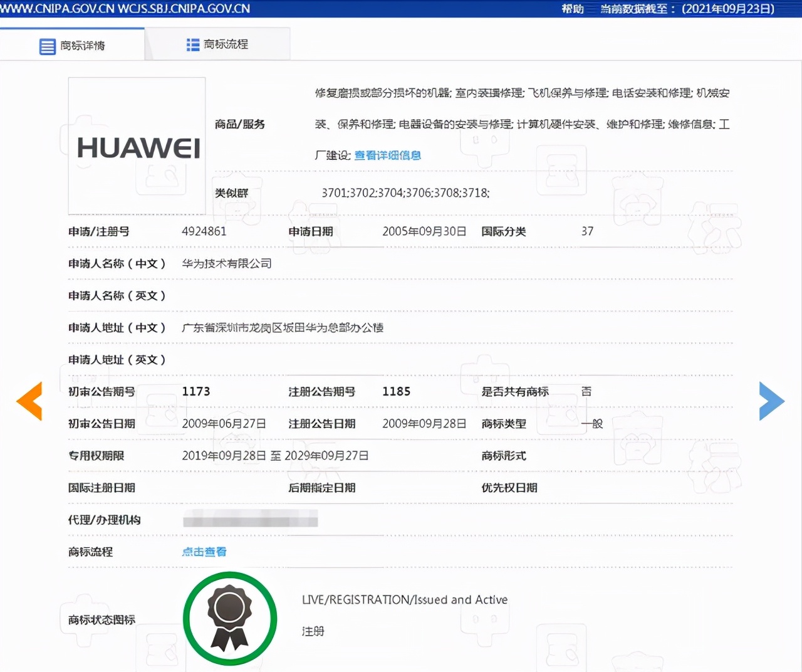This screenshot has height=672, width=802.
Task: Switch to the 商标流程 tab
Action: [x=217, y=44]
